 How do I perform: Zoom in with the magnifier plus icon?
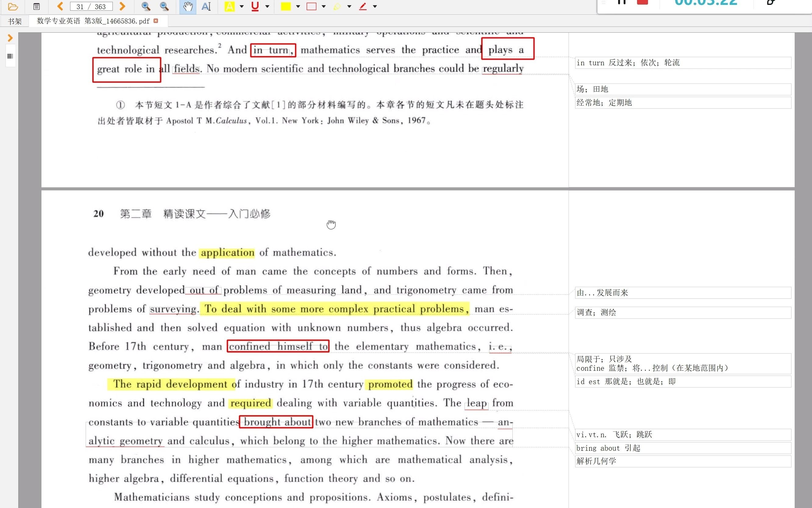[146, 6]
